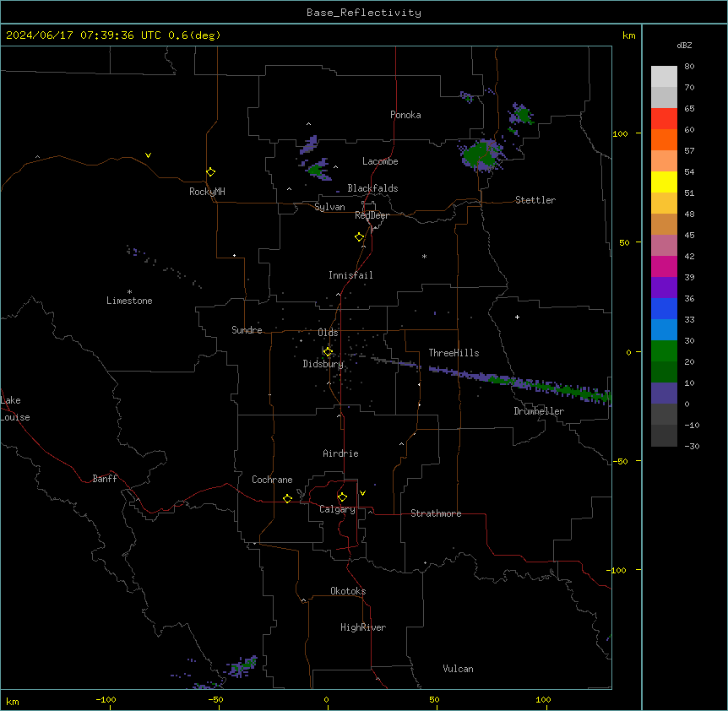Click the Vulcan city label
Screen dimensions: 728x711
[x=458, y=669]
